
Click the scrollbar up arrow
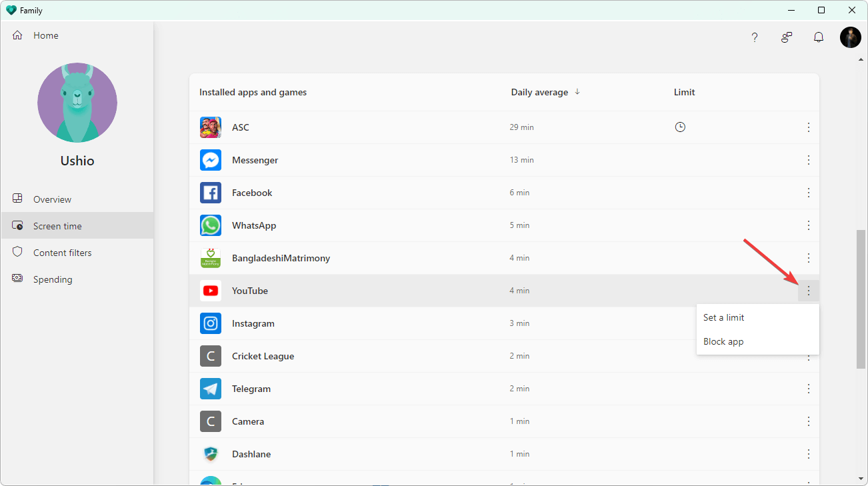click(x=861, y=59)
